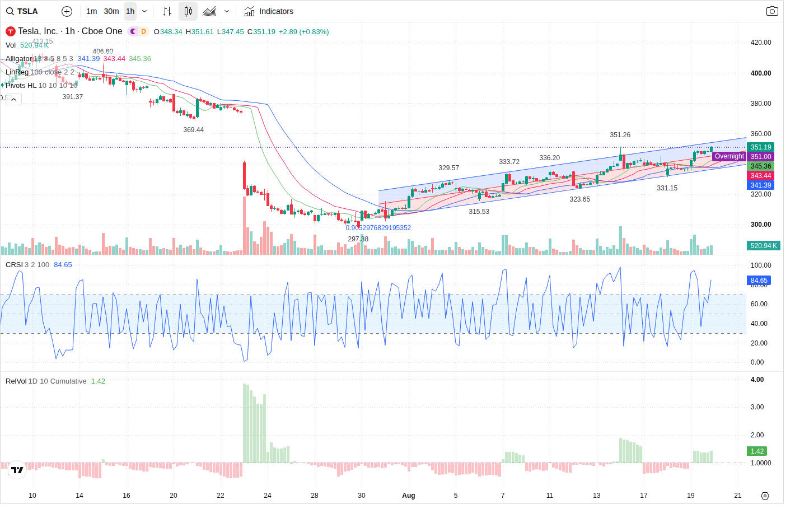Switch to the 30m interval
Image resolution: width=795 pixels, height=532 pixels.
(111, 11)
